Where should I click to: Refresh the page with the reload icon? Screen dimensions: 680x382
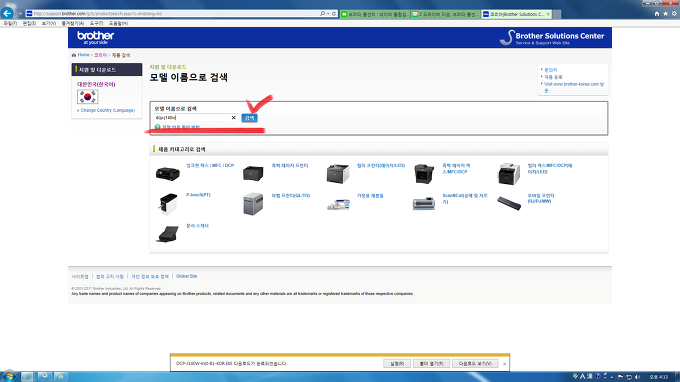[x=334, y=14]
